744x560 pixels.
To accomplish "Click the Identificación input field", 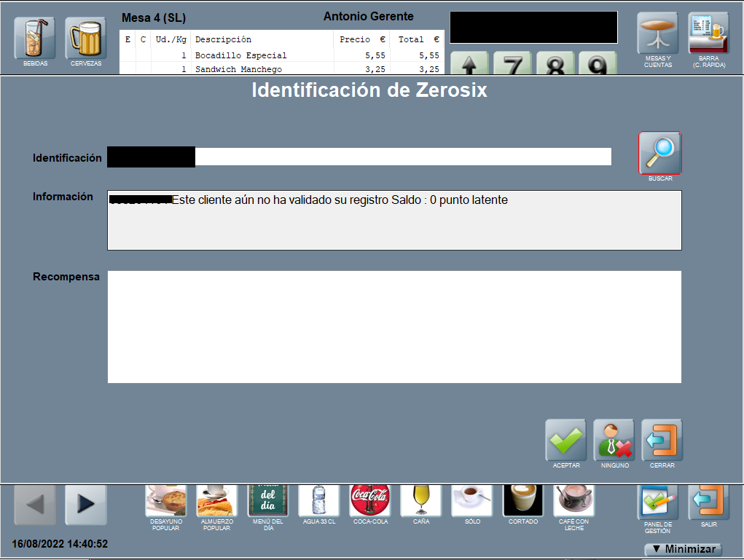I will [x=402, y=157].
